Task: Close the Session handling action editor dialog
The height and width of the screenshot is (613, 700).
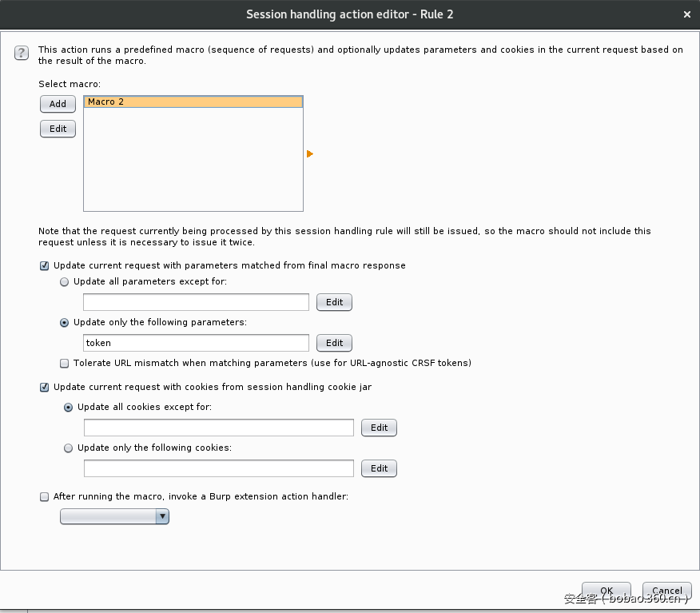Action: [687, 14]
